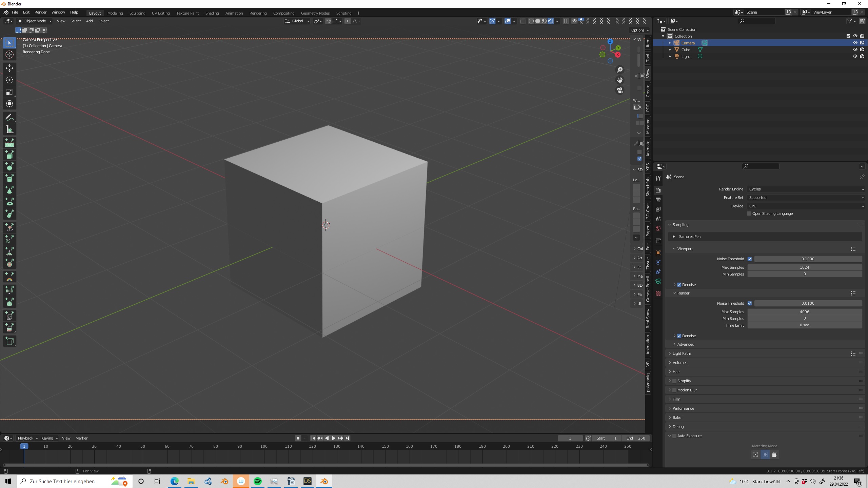Select the Scale tool
The height and width of the screenshot is (488, 868).
point(9,92)
